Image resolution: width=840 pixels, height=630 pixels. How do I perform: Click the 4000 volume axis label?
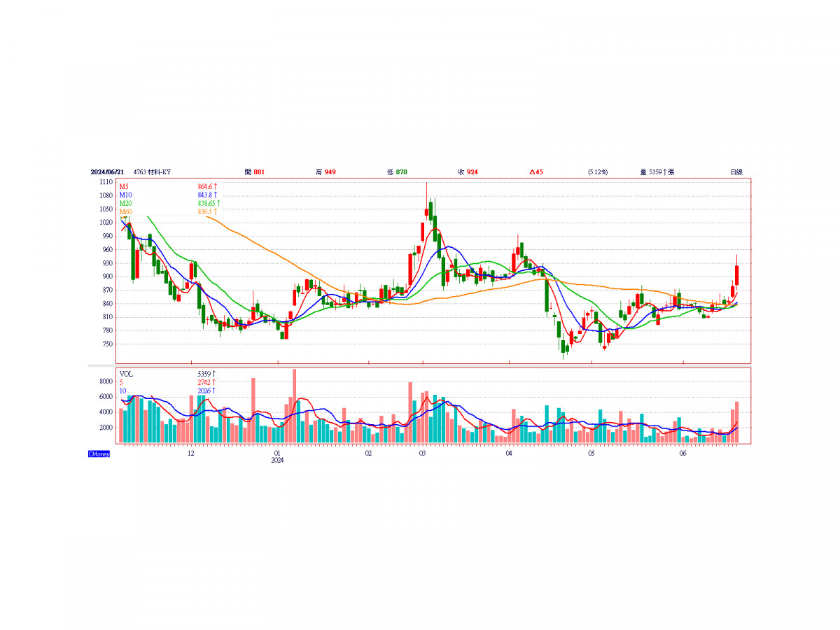click(106, 412)
